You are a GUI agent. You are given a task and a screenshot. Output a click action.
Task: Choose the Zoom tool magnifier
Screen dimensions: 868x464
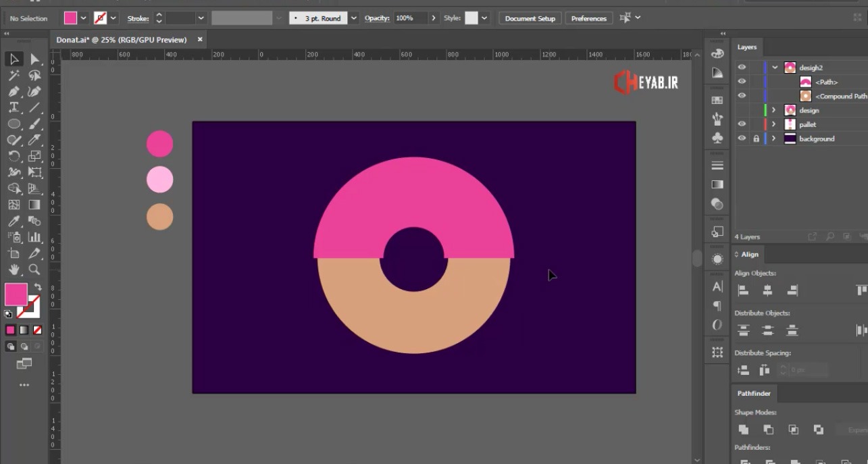(x=34, y=269)
